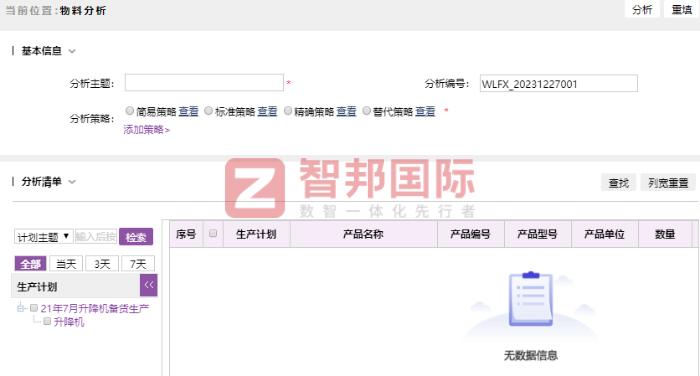Viewport: 700px width, 376px height.
Task: Click the 21年7月升降机备货生产 tree label
Action: [x=95, y=309]
